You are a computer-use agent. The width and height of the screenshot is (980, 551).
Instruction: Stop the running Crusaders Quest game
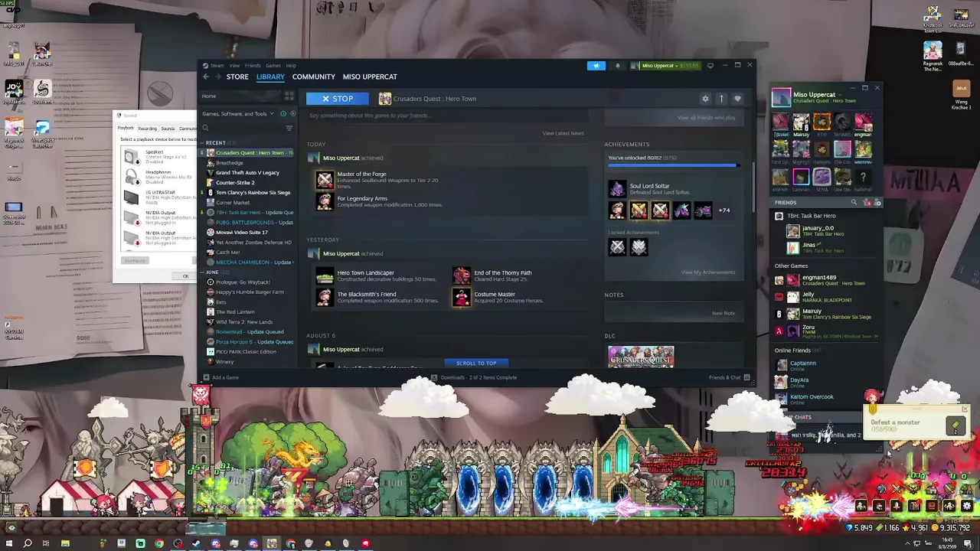[x=337, y=99]
